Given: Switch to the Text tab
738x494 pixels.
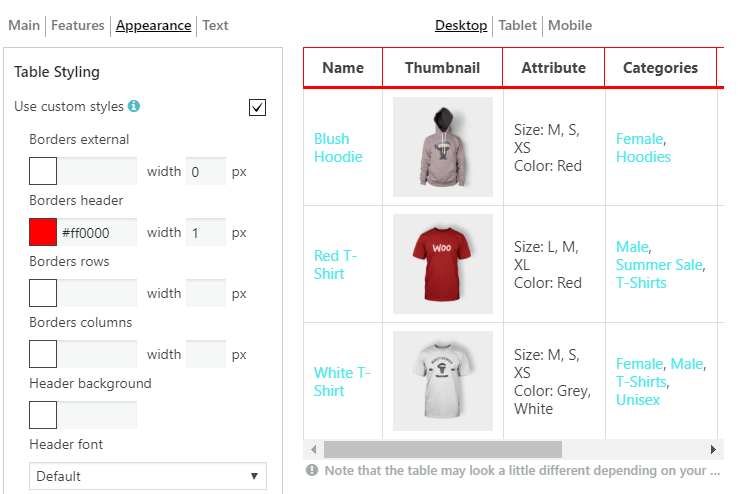Looking at the screenshot, I should 215,25.
